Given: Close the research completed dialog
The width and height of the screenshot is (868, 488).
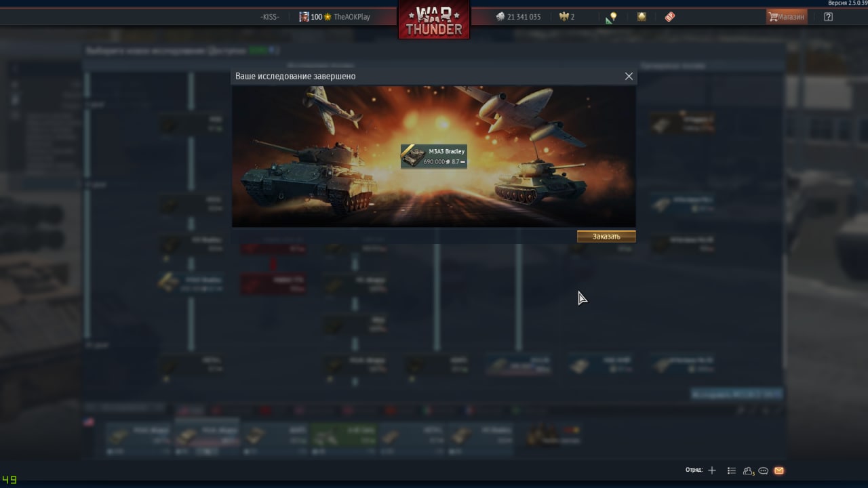Looking at the screenshot, I should [x=629, y=77].
